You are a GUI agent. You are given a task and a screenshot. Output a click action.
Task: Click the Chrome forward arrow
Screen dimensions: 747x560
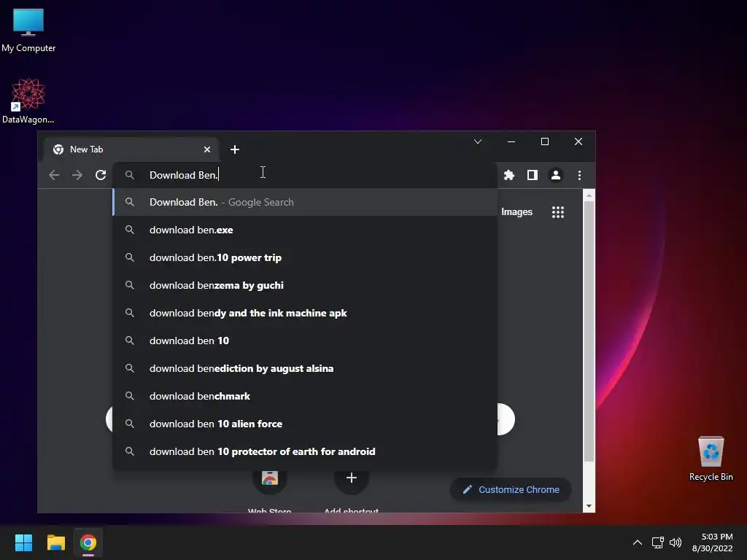click(77, 175)
